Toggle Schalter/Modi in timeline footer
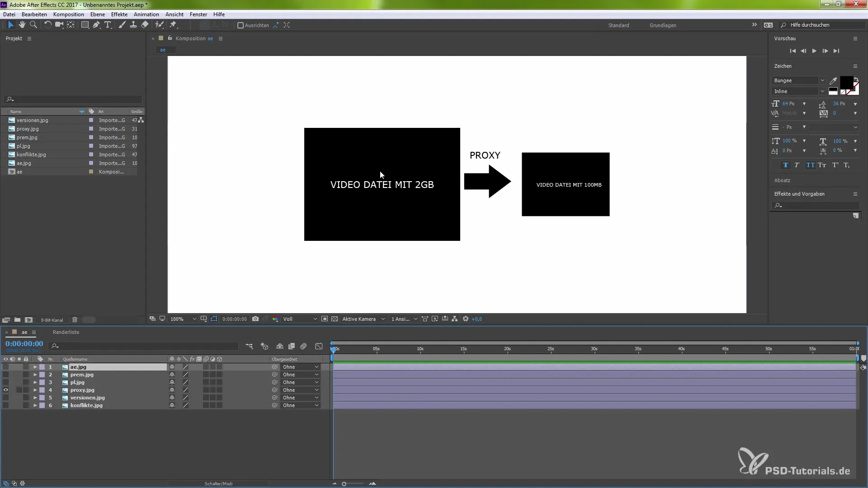Viewport: 868px width, 488px height. click(x=218, y=483)
